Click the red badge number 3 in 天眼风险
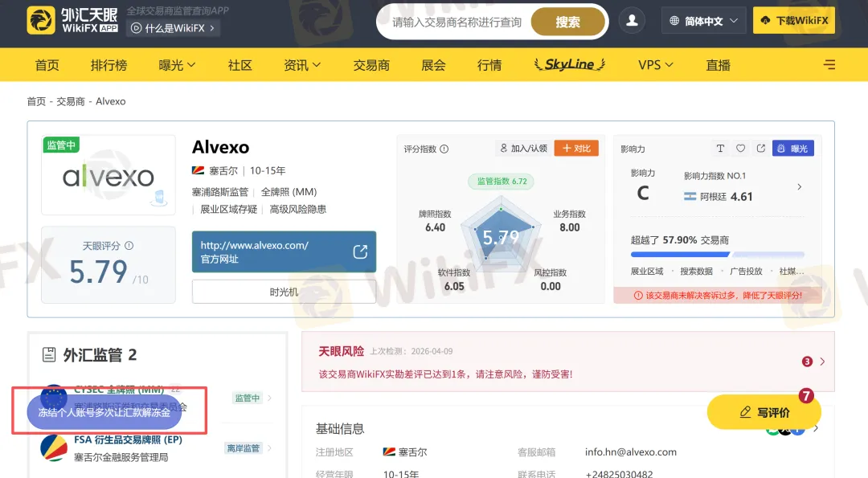The width and height of the screenshot is (868, 478). coord(807,362)
